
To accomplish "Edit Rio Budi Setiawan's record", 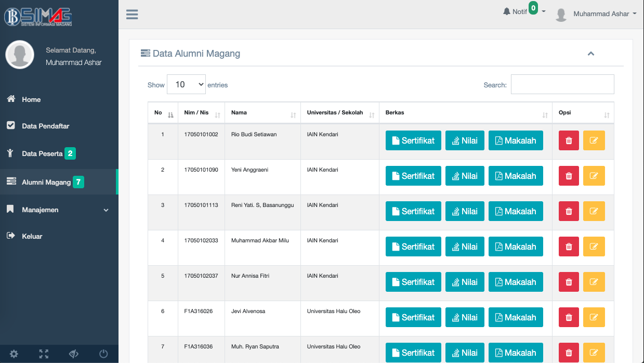I will click(x=594, y=140).
